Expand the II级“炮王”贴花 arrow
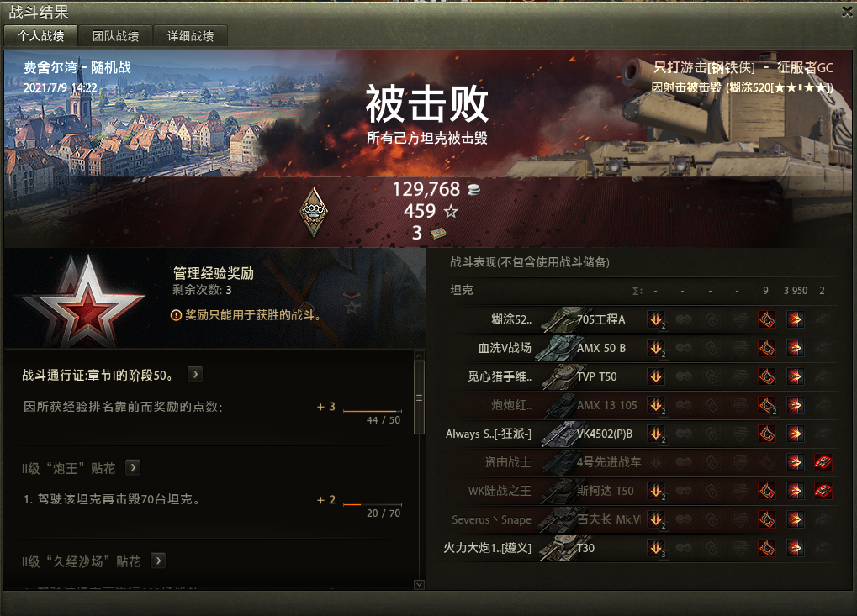The image size is (857, 616). (x=133, y=467)
